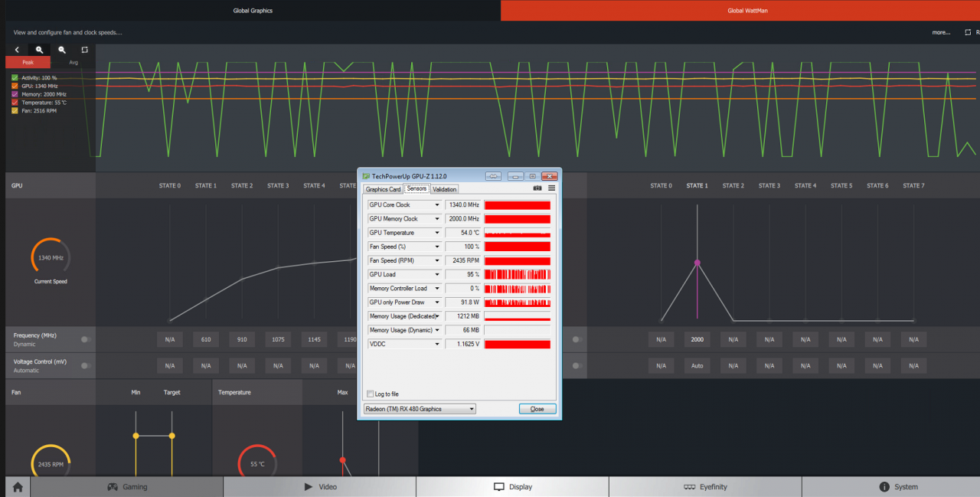
Task: Click the expand icon next to more...
Action: click(966, 32)
